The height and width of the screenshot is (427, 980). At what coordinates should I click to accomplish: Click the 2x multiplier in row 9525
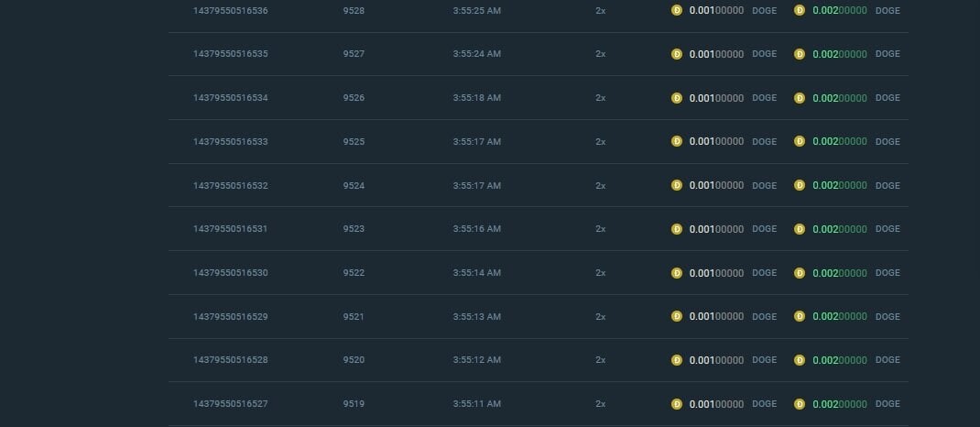(x=600, y=142)
